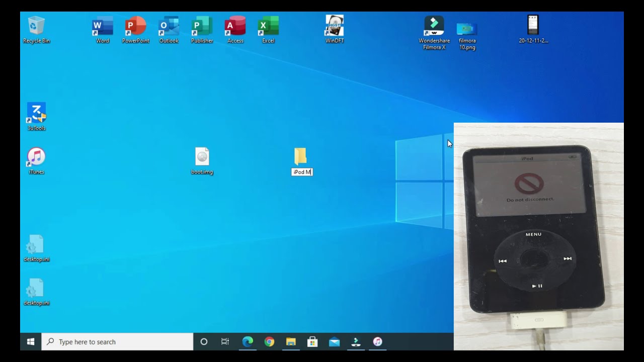The height and width of the screenshot is (362, 644).
Task: Switch to iTunes on the taskbar
Action: pos(377,342)
